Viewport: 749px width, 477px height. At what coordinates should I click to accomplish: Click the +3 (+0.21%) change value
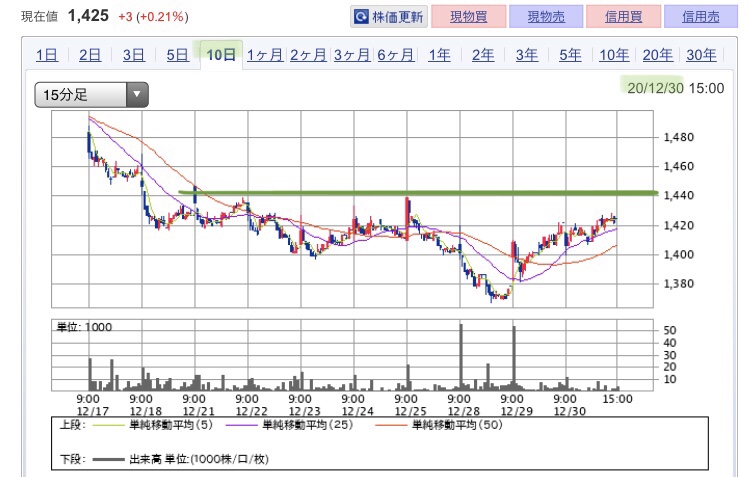tap(153, 17)
